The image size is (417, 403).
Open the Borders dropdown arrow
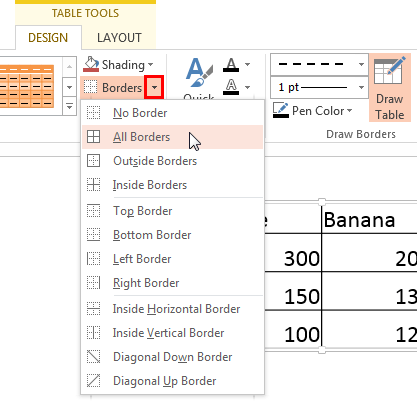(x=154, y=87)
